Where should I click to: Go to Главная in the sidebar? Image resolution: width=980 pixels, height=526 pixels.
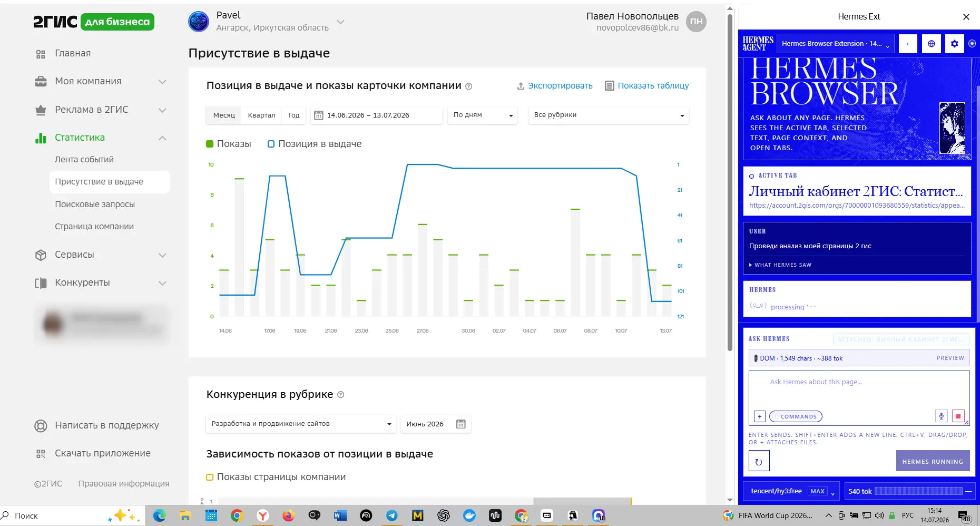click(x=73, y=53)
